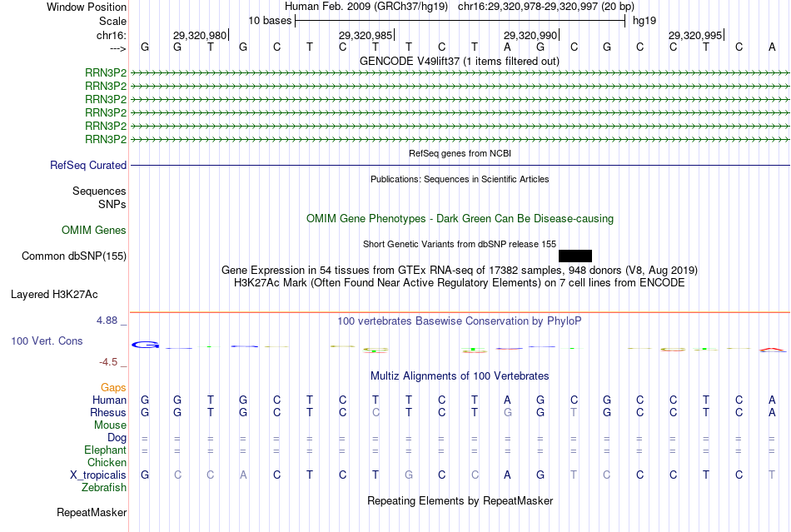
Task: Click the SNPs track label
Action: coord(112,204)
